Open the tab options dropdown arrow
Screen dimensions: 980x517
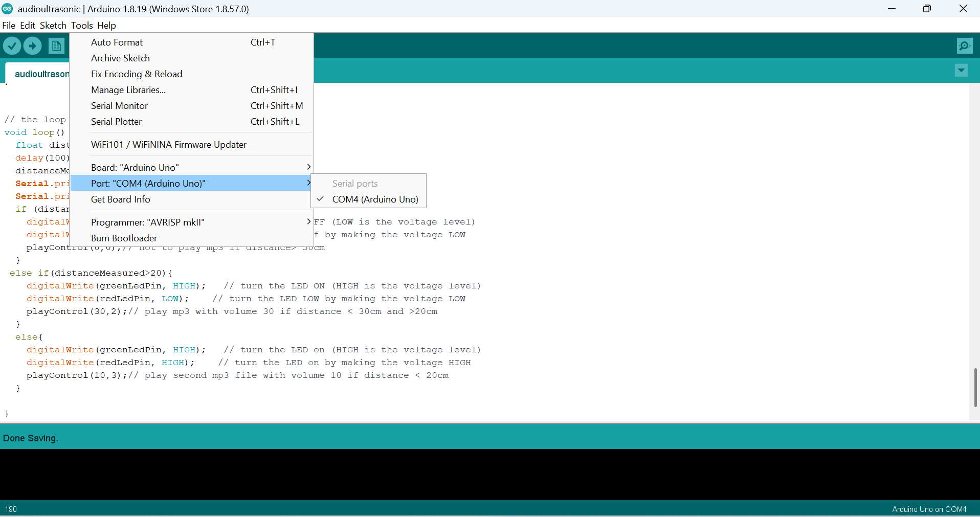pos(961,71)
